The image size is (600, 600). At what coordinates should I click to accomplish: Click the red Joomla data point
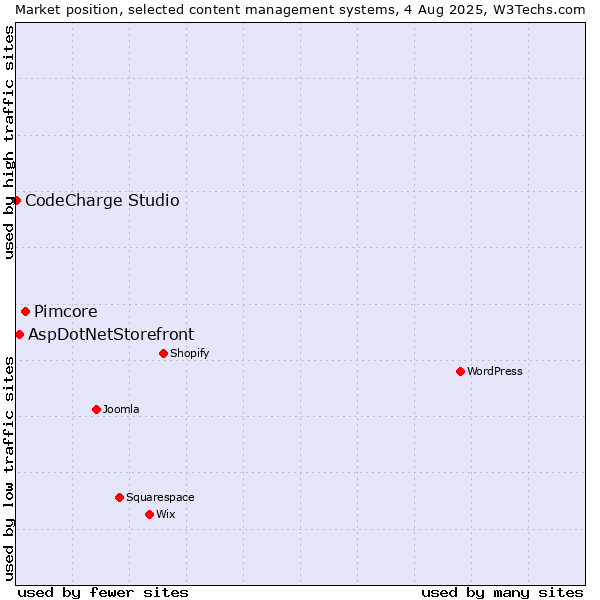(96, 410)
